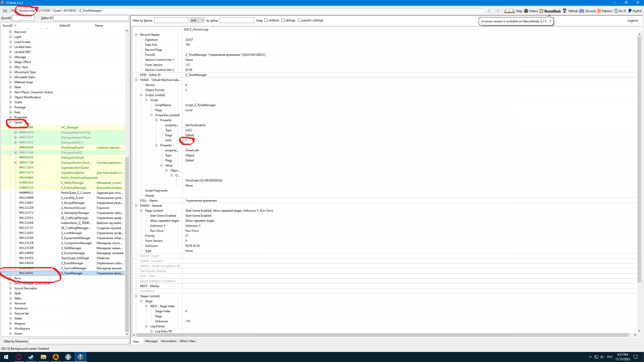Image resolution: width=644 pixels, height=362 pixels.
Task: Enable the Keep children checkbox
Action: [266, 20]
